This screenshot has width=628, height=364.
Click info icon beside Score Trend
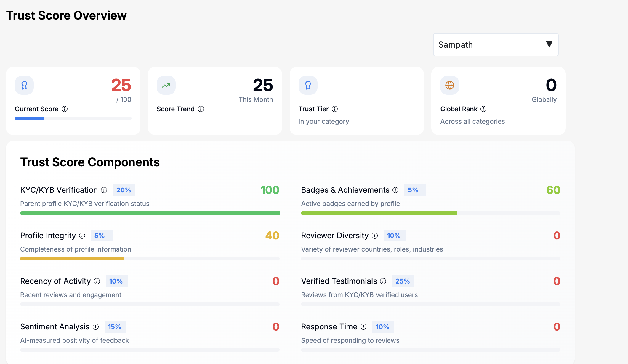(x=201, y=109)
